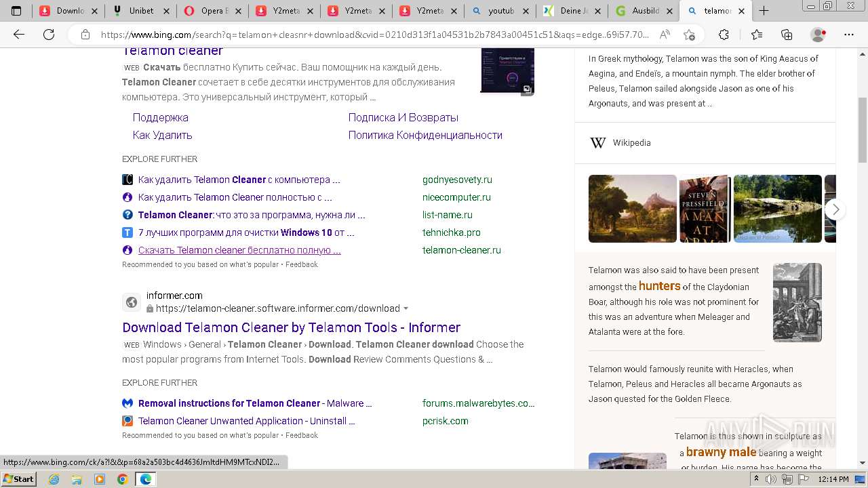Click the hunters highlighted keyword
The width and height of the screenshot is (868, 488).
[659, 286]
